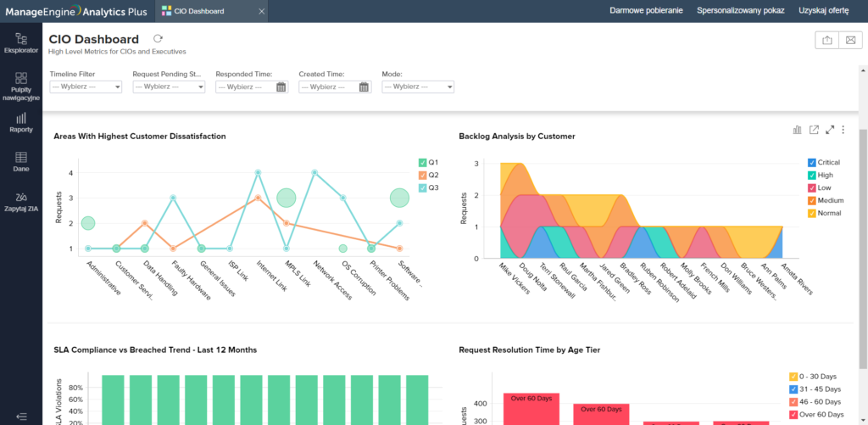Expand the Request Pending Status dropdown
The height and width of the screenshot is (425, 868).
coord(169,87)
